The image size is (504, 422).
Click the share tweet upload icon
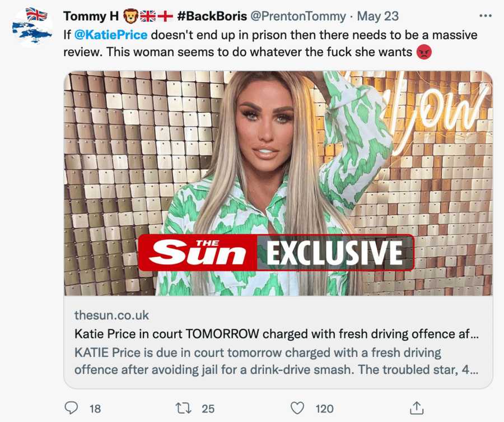coord(416,407)
